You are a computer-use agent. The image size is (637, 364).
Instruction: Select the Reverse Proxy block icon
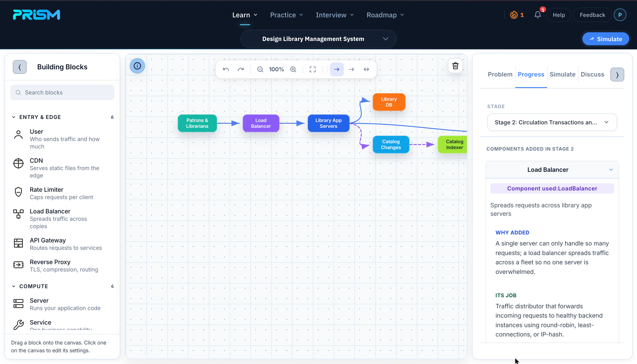pyautogui.click(x=18, y=265)
